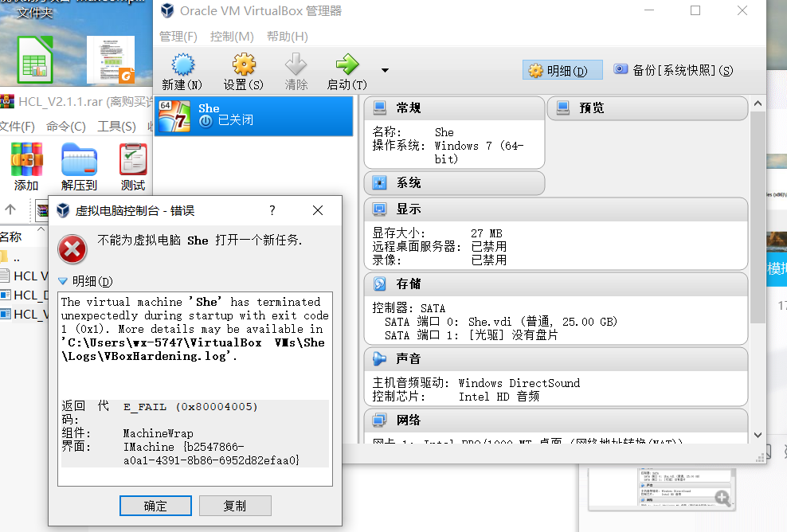Switch to the Details (明细) view button
787x532 pixels.
pos(562,70)
